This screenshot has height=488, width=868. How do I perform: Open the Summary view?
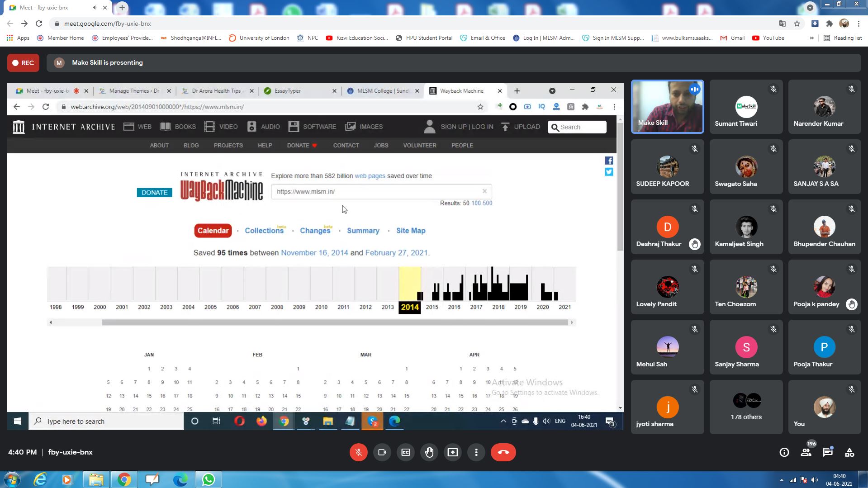(363, 231)
